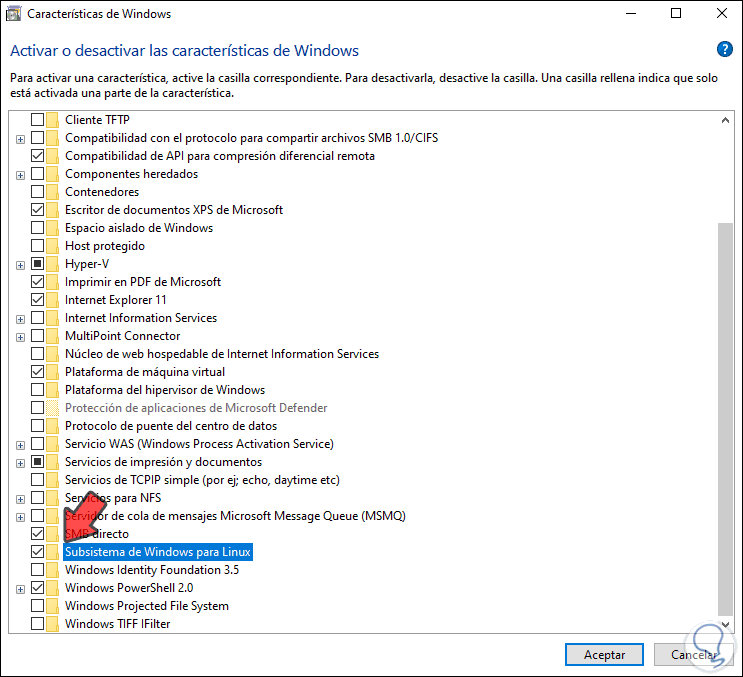Toggle the Hyper-V checkbox
Viewport: 743px width, 677px height.
pos(37,263)
